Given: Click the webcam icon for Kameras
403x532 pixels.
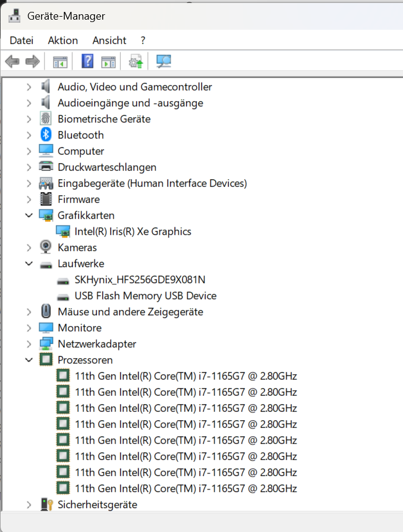Looking at the screenshot, I should point(46,247).
